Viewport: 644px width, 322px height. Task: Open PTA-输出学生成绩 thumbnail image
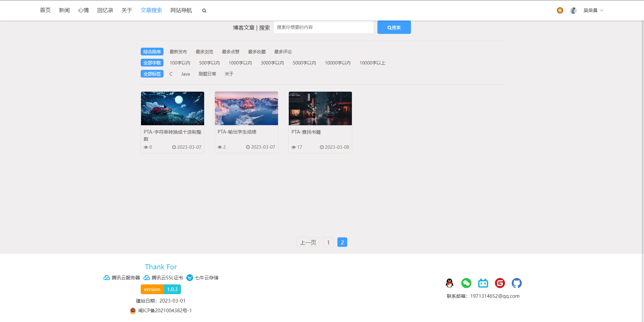(246, 108)
